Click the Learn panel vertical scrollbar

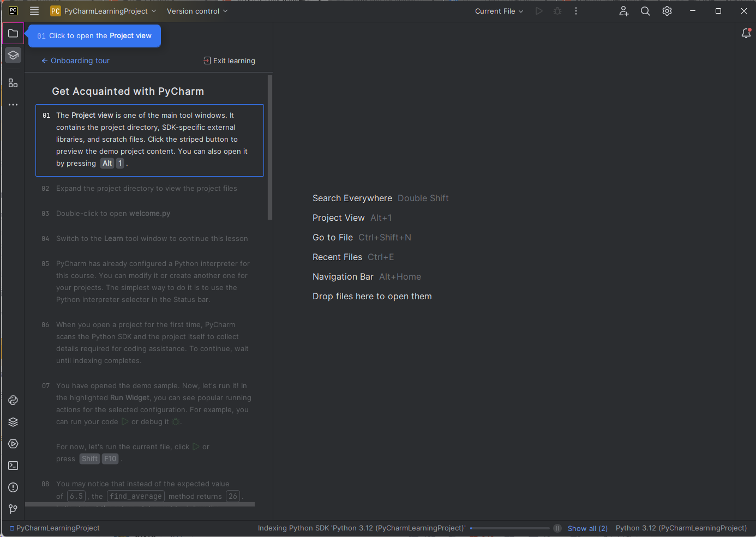click(x=270, y=147)
